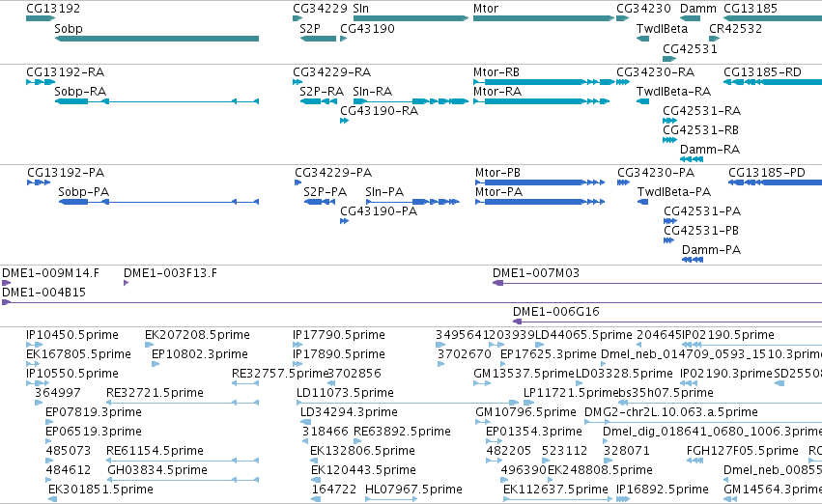Image resolution: width=822 pixels, height=504 pixels.
Task: Click the DME1-006G16 clone label
Action: coord(556,312)
